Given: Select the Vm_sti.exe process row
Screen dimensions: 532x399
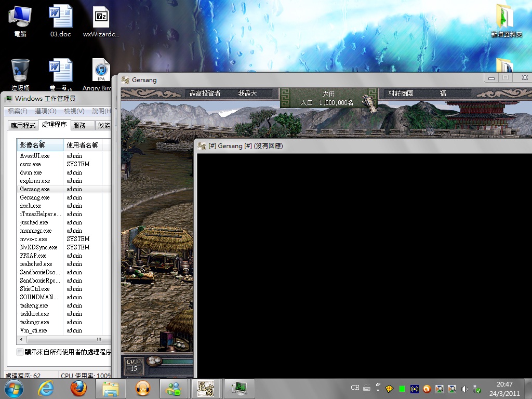Looking at the screenshot, I should pos(64,330).
